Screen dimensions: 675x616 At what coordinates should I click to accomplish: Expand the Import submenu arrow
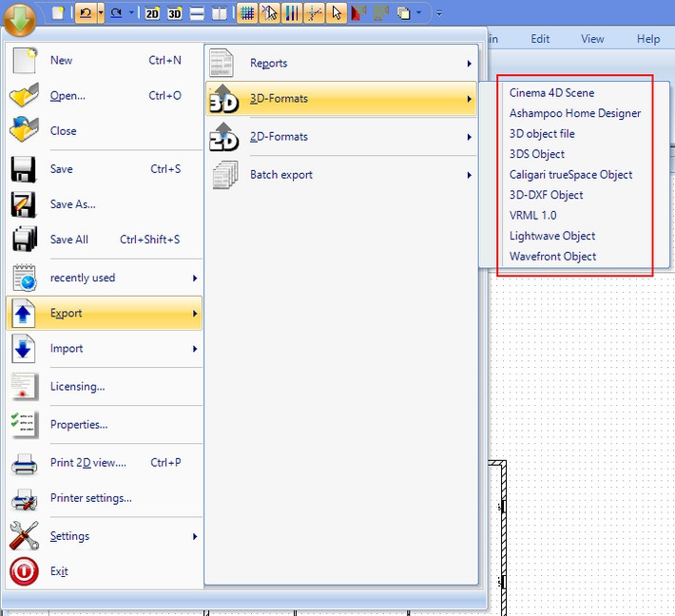point(195,349)
